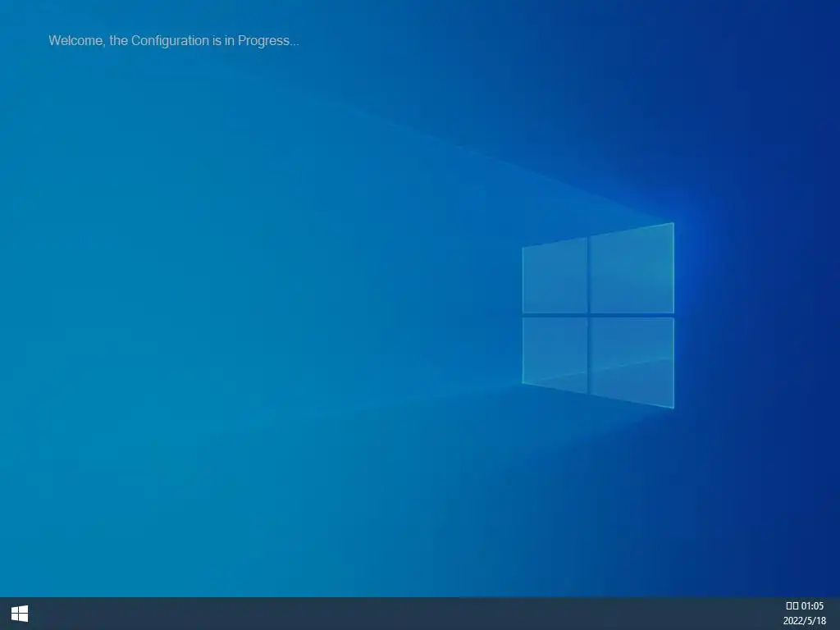
Task: Click the date 2022/5/18 in taskbar
Action: [x=804, y=621]
